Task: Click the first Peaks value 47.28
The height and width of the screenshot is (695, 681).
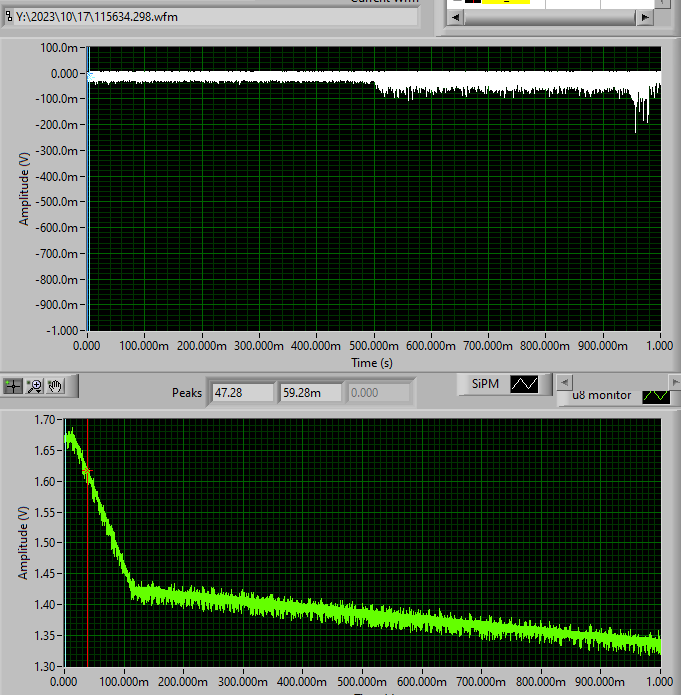Action: [243, 393]
